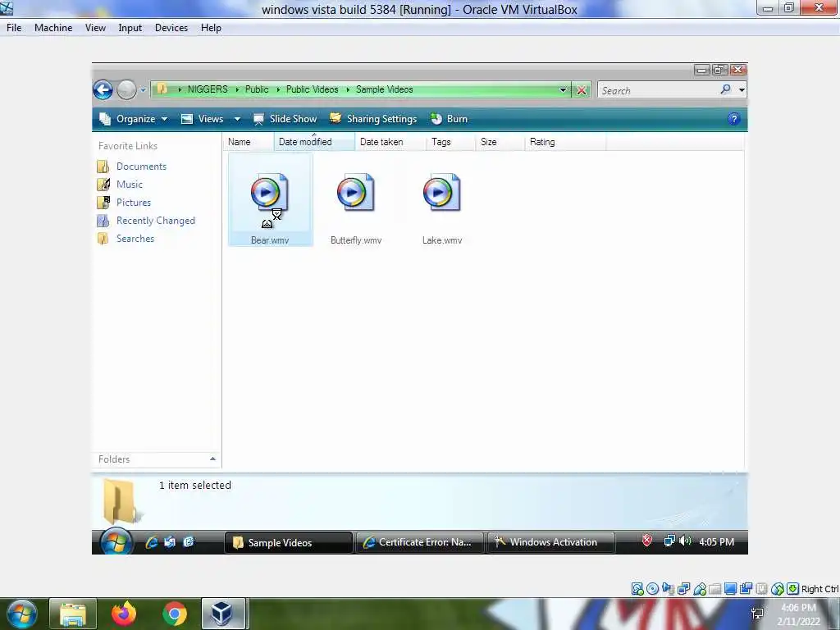Screen dimensions: 840x630
Task: Sort by Date modified column
Action: 314,142
